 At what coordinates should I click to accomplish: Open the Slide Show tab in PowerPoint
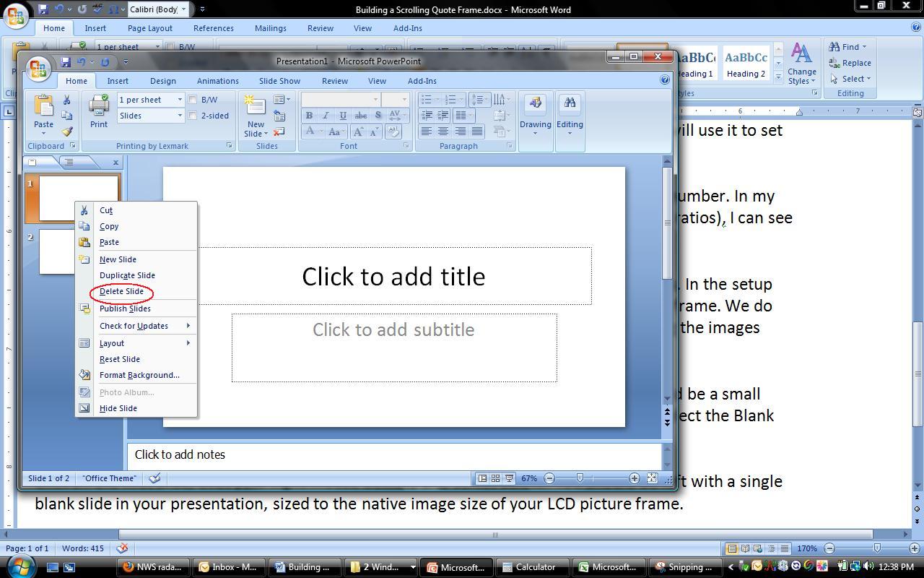[279, 81]
